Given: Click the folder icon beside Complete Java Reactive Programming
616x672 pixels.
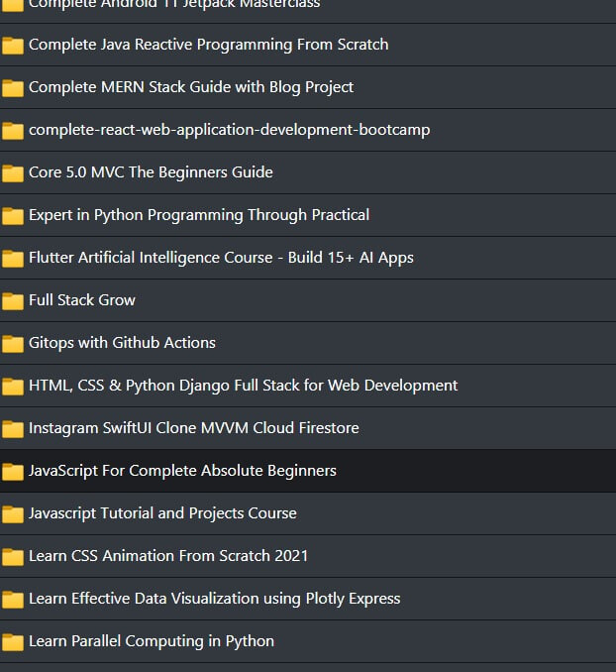Looking at the screenshot, I should [x=13, y=45].
